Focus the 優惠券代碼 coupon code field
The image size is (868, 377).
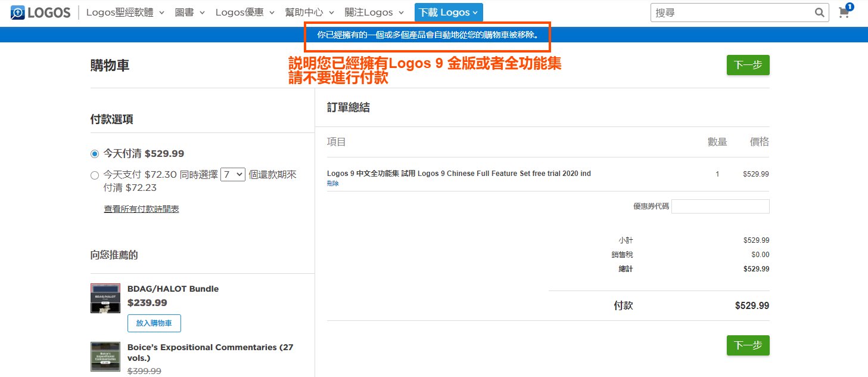pyautogui.click(x=720, y=206)
